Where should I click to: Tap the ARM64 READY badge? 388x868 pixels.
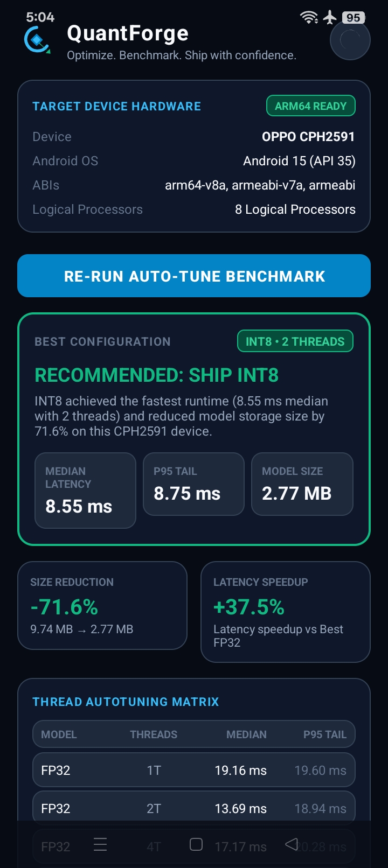coord(311,106)
